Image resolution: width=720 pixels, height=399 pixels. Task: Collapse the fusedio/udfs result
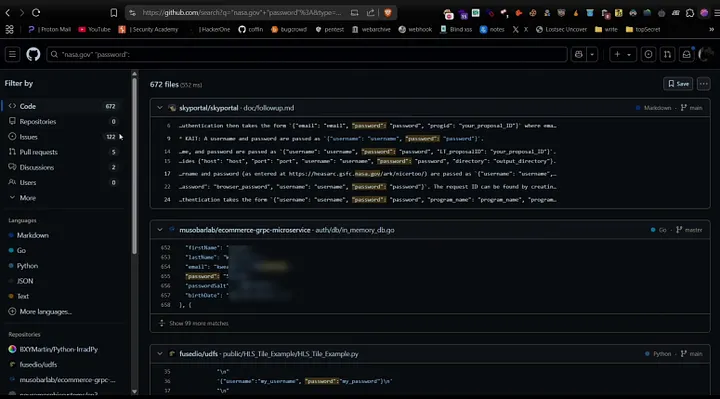point(160,354)
